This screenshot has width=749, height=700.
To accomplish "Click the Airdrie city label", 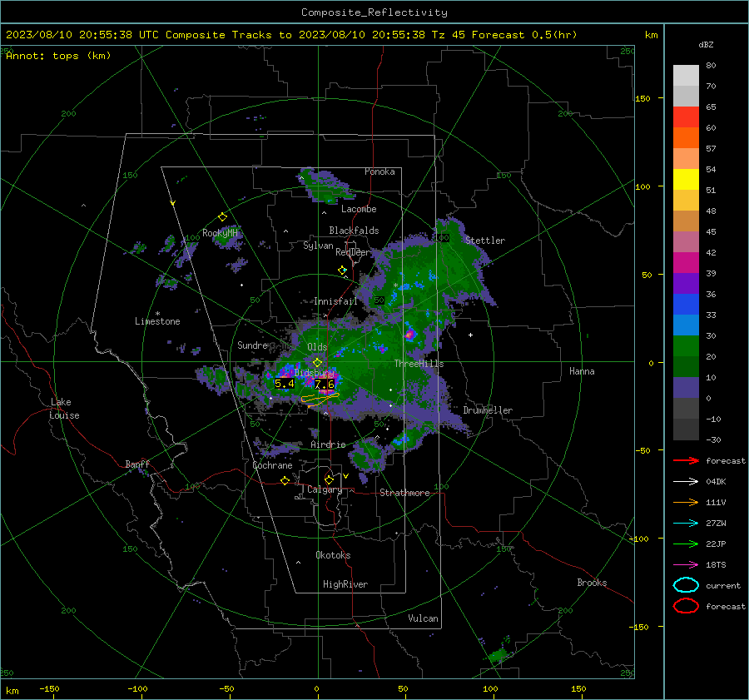I will pos(328,444).
